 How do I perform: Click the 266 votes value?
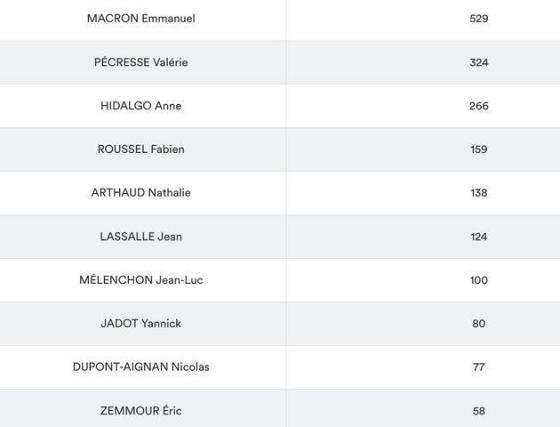[x=479, y=106]
